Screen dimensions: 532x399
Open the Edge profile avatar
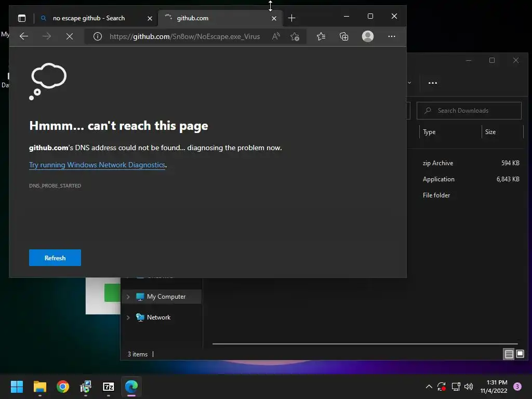pos(368,36)
